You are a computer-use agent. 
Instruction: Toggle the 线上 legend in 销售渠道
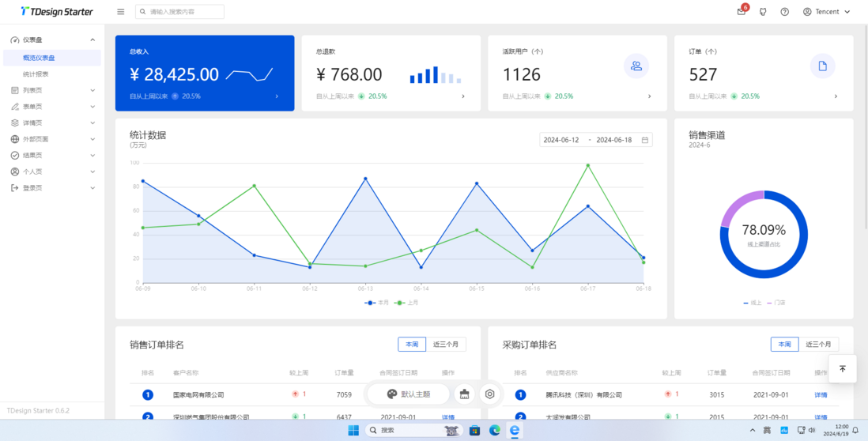click(x=753, y=303)
